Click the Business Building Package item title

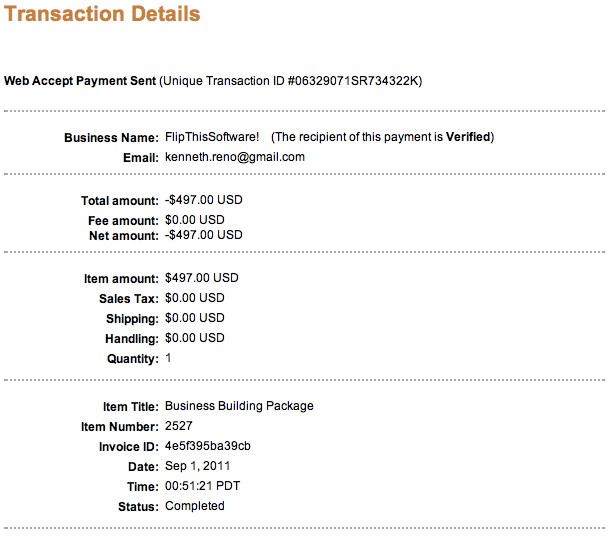(239, 406)
